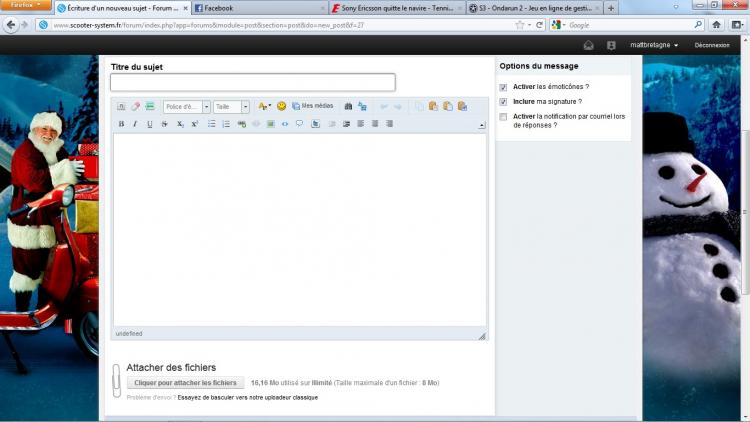Toggle the Inclure ma signature checkbox
The width and height of the screenshot is (750, 422).
pyautogui.click(x=503, y=102)
